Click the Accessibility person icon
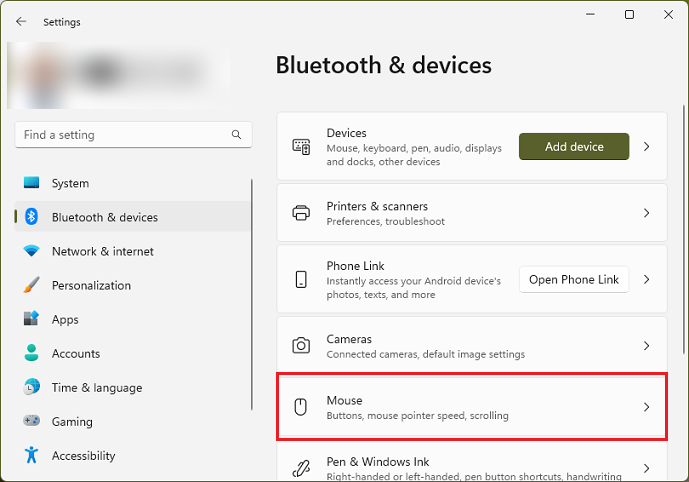 [x=31, y=455]
